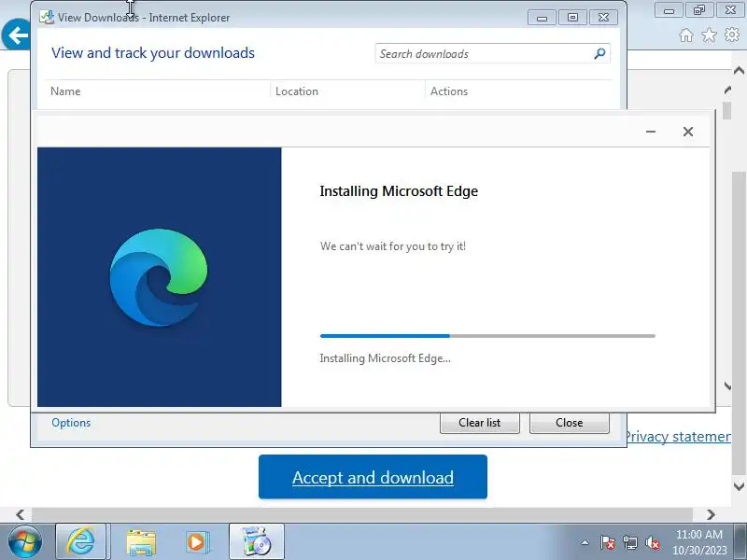
Task: Click the search magnifier in View Downloads
Action: click(x=599, y=53)
